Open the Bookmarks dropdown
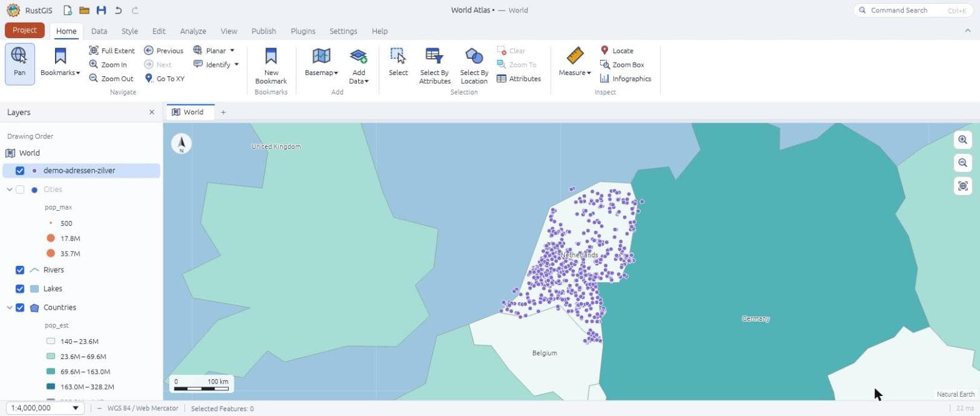Screen dimensions: 980x416 60,63
